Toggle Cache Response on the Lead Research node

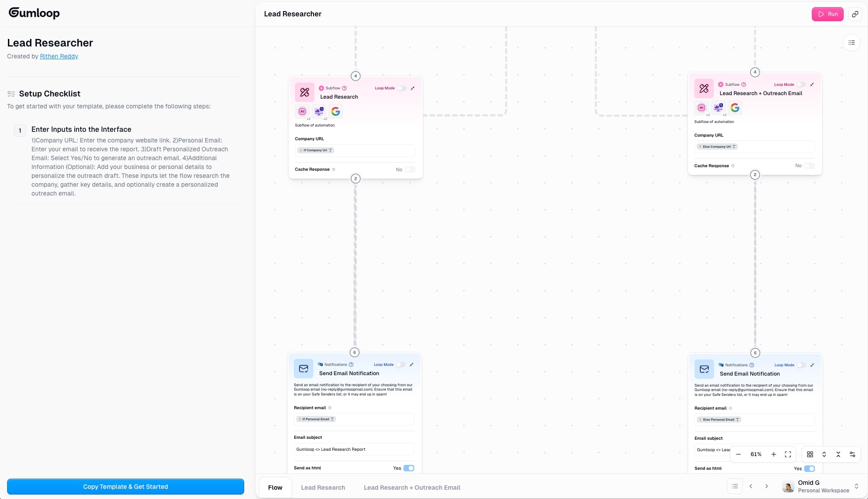[410, 169]
